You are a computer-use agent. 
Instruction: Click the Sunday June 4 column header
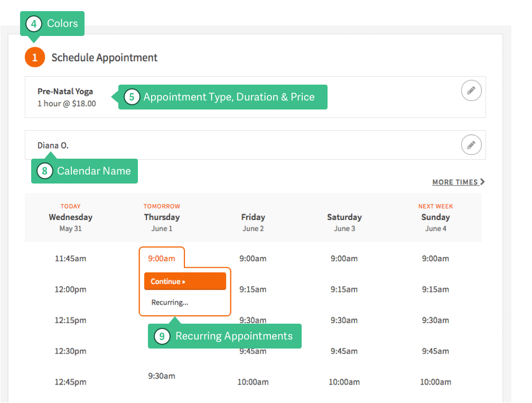[x=435, y=217]
